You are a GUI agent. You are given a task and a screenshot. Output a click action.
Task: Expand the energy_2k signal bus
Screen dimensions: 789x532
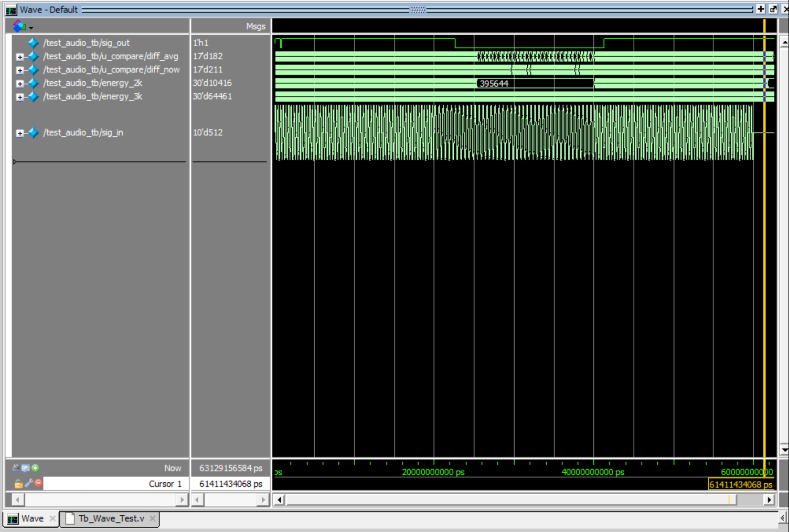[x=20, y=83]
